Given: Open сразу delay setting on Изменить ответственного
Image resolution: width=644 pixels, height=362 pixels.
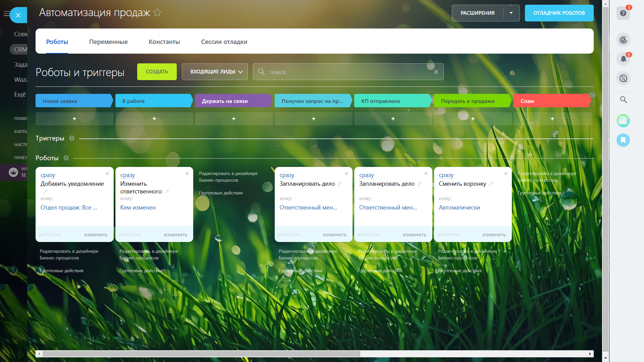Looking at the screenshot, I should (127, 175).
